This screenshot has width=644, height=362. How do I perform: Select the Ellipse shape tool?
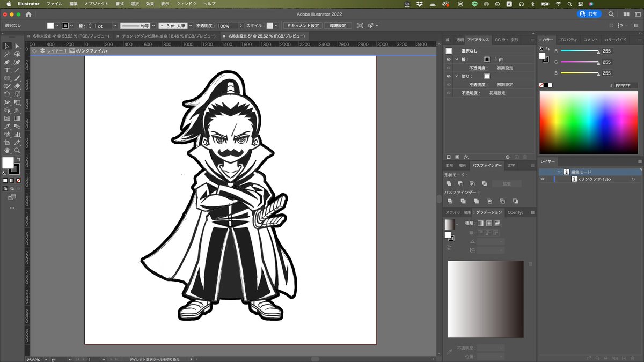(7, 78)
